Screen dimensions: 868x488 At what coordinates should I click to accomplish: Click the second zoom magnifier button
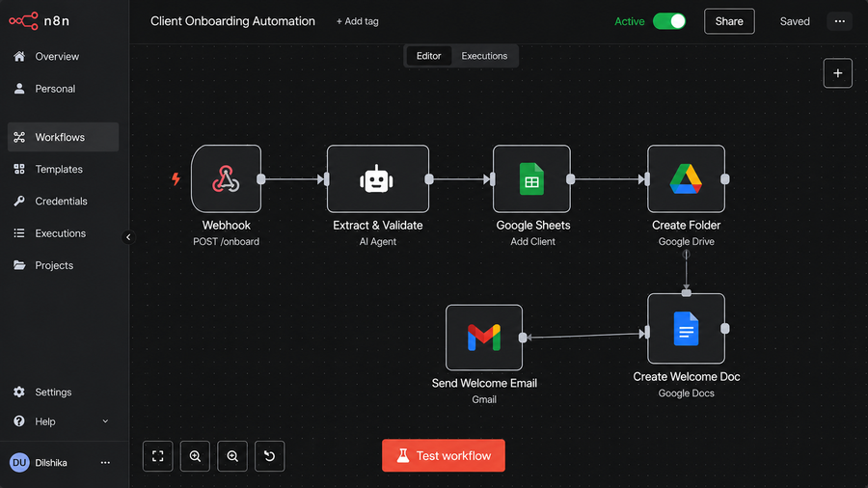[232, 456]
